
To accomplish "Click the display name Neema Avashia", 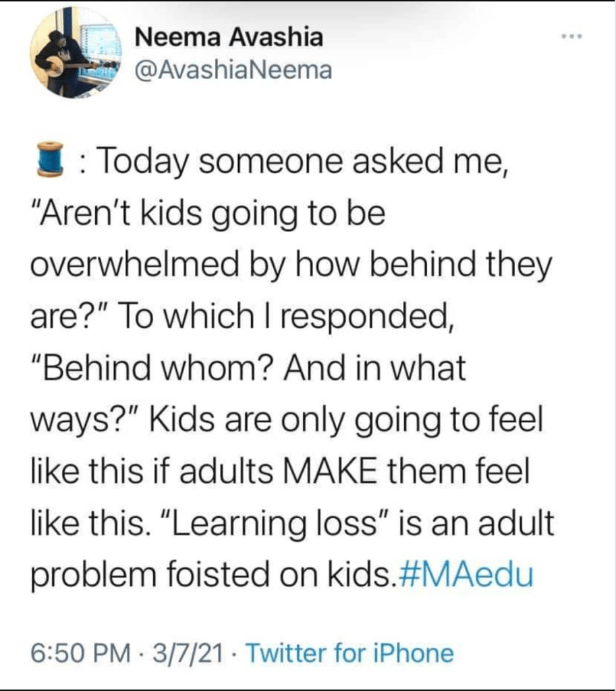I will (229, 38).
